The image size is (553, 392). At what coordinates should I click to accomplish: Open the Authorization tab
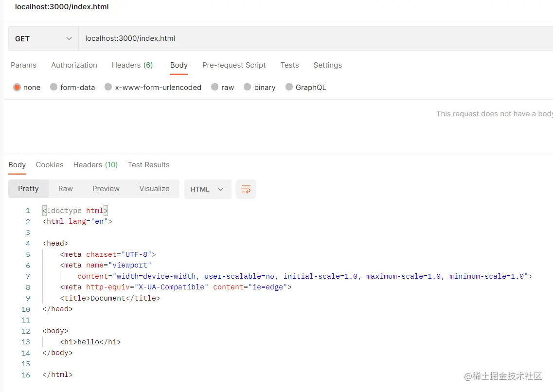click(74, 65)
